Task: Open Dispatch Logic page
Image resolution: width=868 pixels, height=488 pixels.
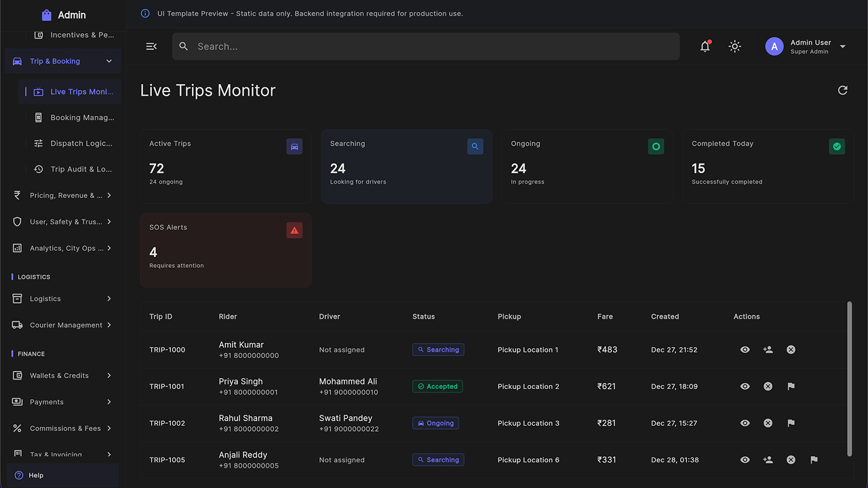Action: (x=71, y=143)
